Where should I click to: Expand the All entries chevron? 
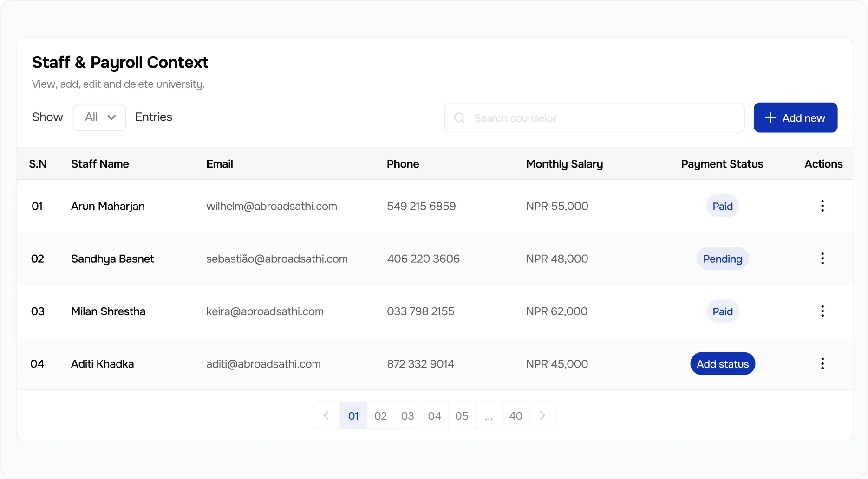pyautogui.click(x=111, y=117)
